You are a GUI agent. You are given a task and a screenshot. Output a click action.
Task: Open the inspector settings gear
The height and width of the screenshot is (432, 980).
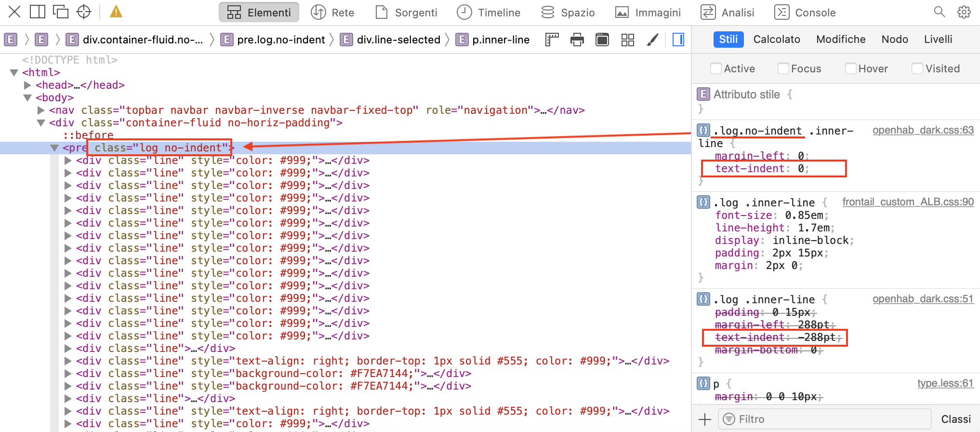(964, 12)
